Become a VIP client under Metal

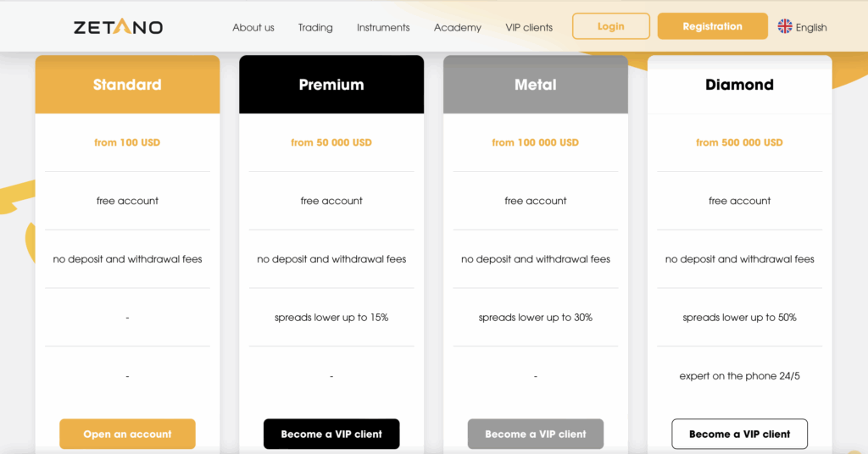coord(536,434)
